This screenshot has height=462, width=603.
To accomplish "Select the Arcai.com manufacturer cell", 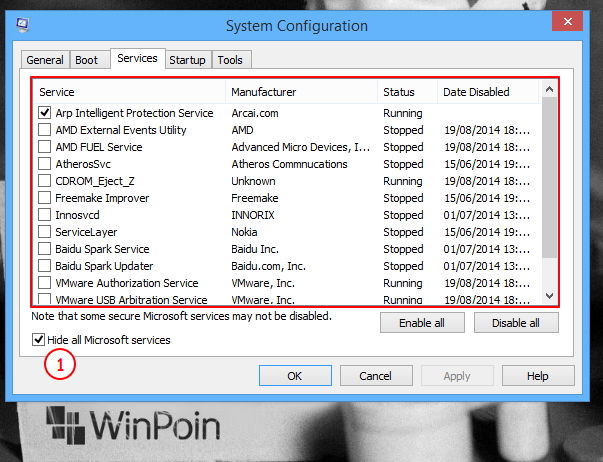I will [255, 113].
